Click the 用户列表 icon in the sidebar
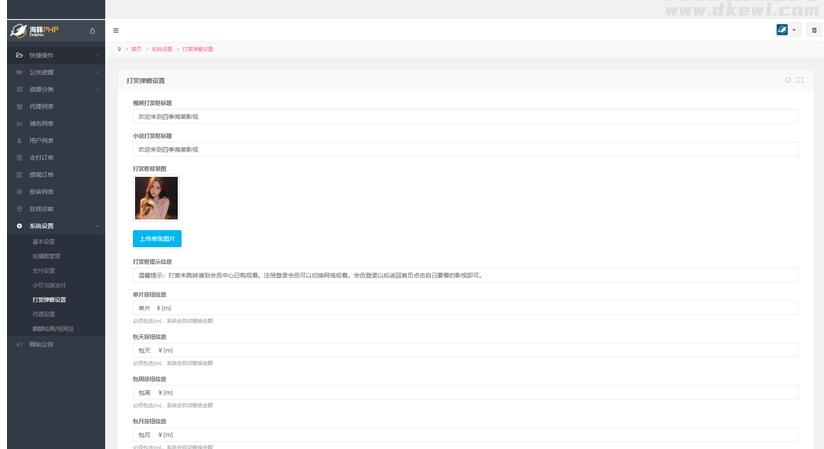 [19, 140]
